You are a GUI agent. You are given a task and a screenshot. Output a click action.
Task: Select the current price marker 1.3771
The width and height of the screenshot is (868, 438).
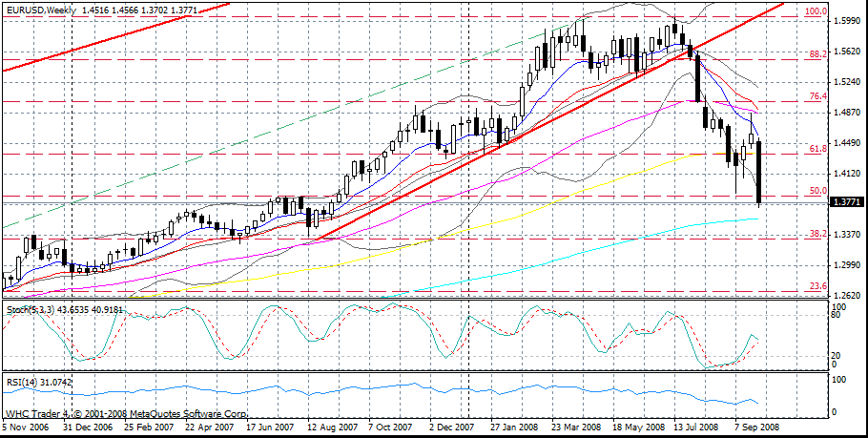(x=847, y=202)
